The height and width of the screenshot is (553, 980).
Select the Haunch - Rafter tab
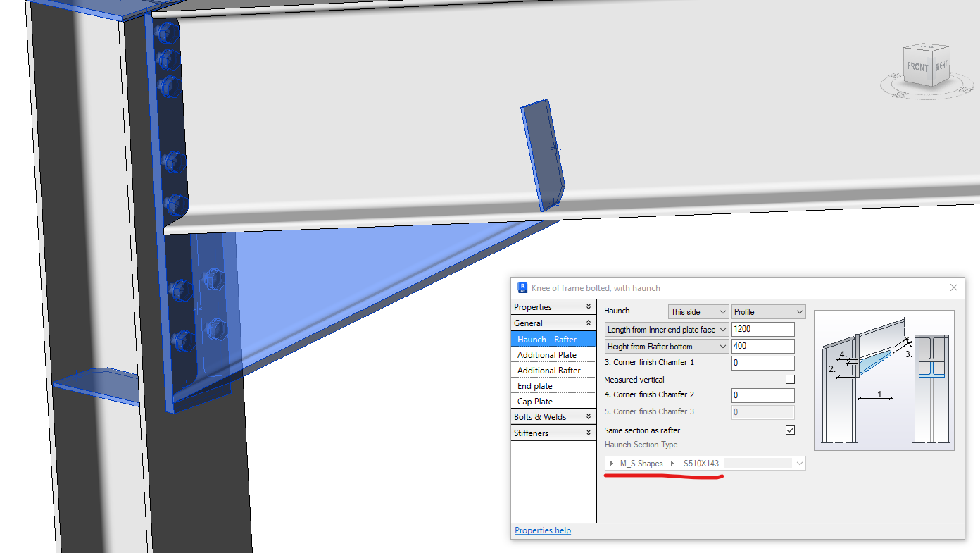coord(554,340)
